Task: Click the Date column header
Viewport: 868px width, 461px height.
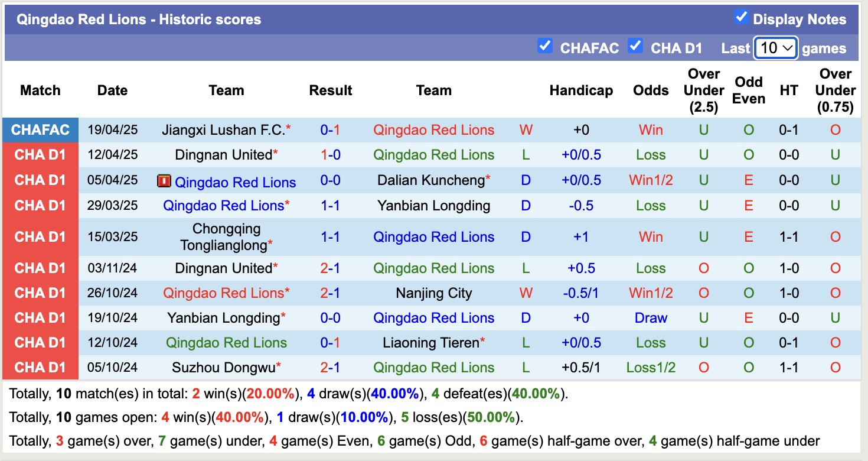Action: (112, 90)
